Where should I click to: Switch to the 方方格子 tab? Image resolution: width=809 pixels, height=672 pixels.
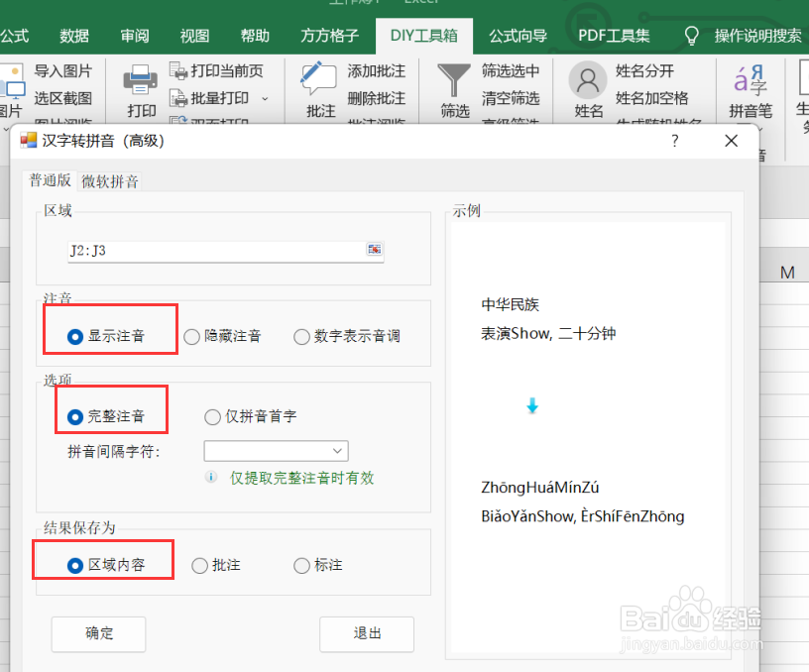click(x=330, y=36)
